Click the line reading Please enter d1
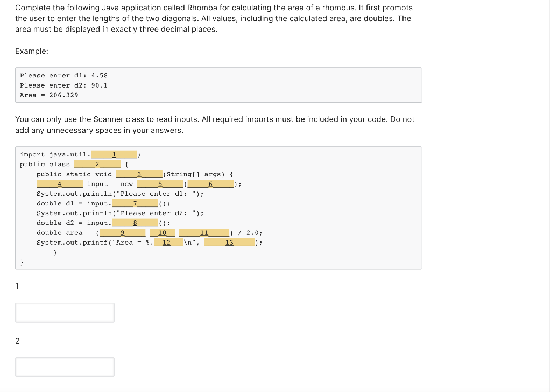This screenshot has width=551, height=392. coord(63,75)
